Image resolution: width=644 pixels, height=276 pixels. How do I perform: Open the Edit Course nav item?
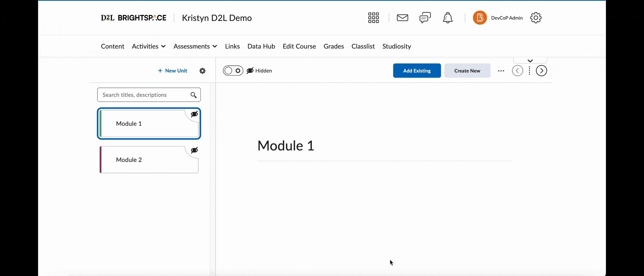(x=299, y=46)
